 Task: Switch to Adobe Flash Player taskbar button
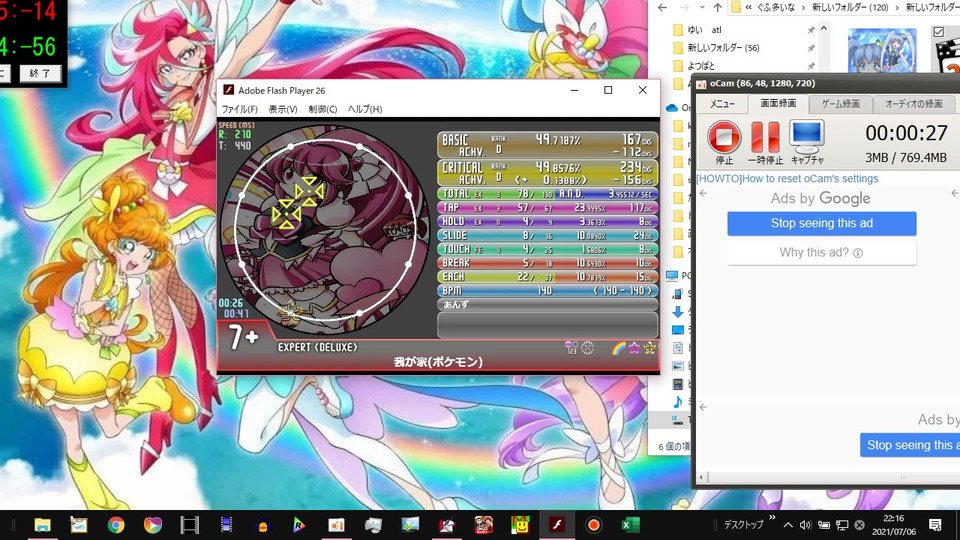click(557, 525)
